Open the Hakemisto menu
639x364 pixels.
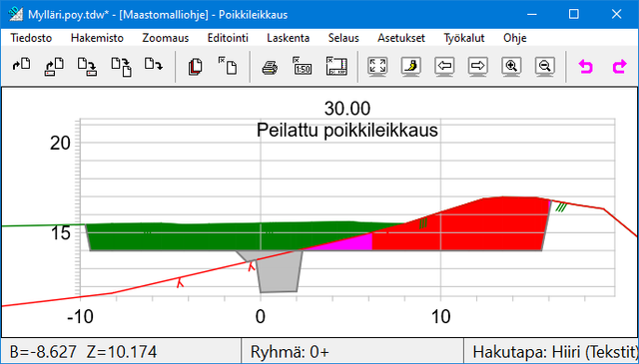(97, 38)
